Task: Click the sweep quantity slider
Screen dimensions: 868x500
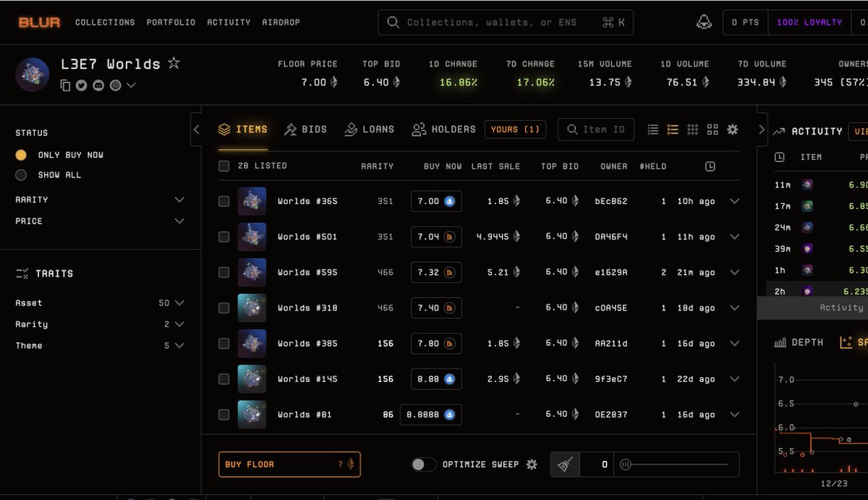Action: click(676, 465)
